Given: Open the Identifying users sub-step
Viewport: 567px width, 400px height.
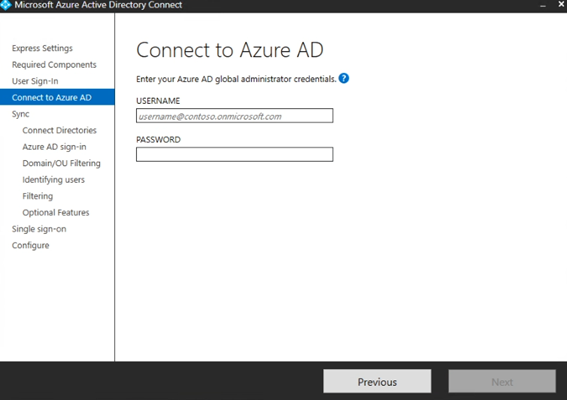Looking at the screenshot, I should click(54, 180).
